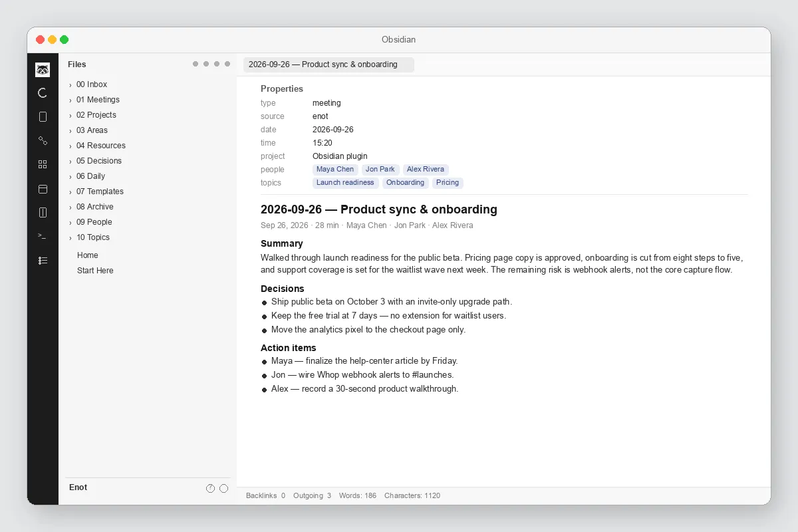Image resolution: width=798 pixels, height=532 pixels.
Task: Expand the 07 Templates folder chevron
Action: [70, 192]
